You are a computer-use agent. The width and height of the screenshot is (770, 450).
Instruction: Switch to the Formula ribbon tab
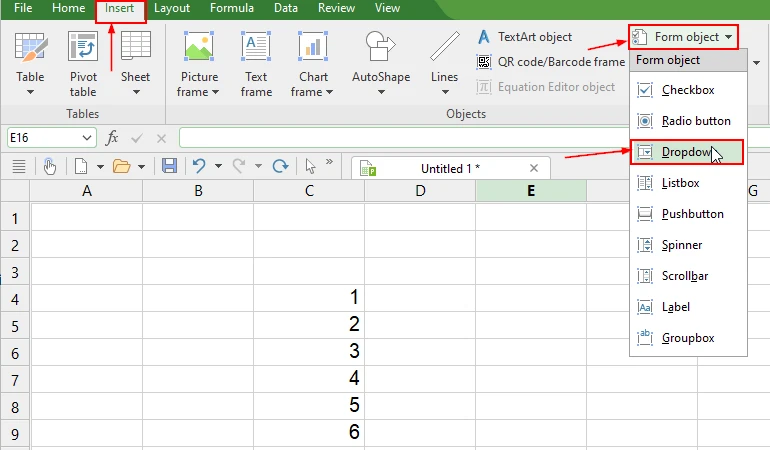pyautogui.click(x=231, y=8)
